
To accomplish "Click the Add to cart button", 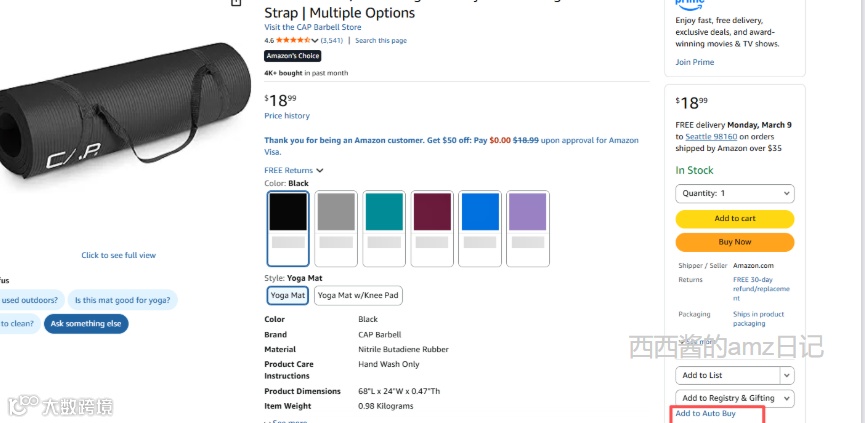I will (x=735, y=219).
